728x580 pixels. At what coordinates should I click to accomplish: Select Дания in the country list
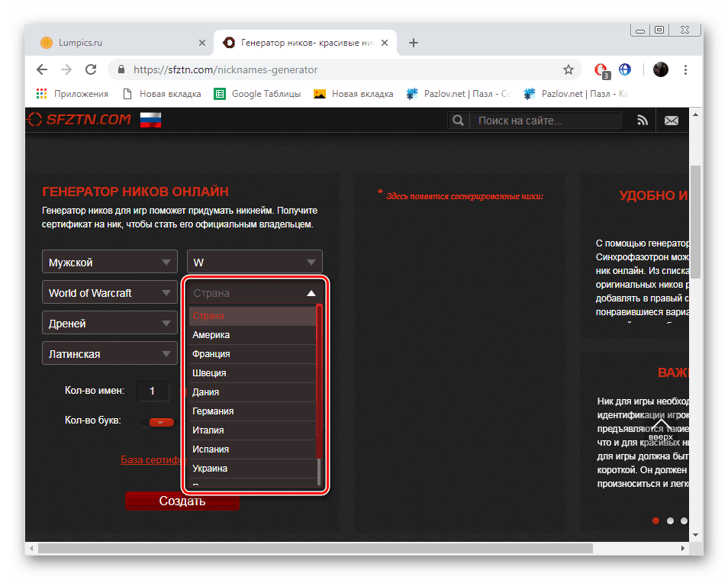[x=252, y=392]
